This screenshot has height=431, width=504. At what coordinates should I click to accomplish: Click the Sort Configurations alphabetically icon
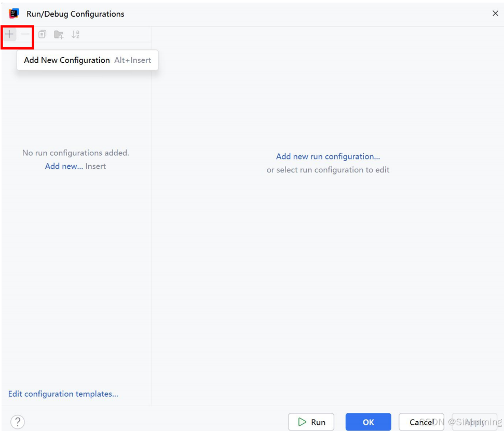[76, 34]
